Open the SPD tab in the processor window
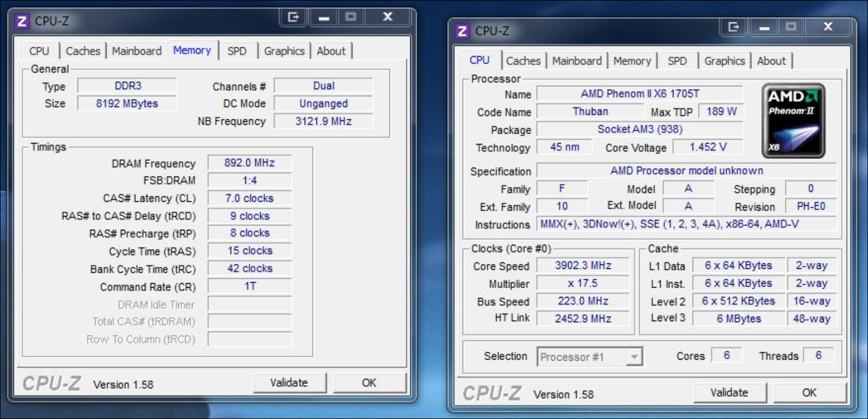868x419 pixels. pyautogui.click(x=677, y=61)
